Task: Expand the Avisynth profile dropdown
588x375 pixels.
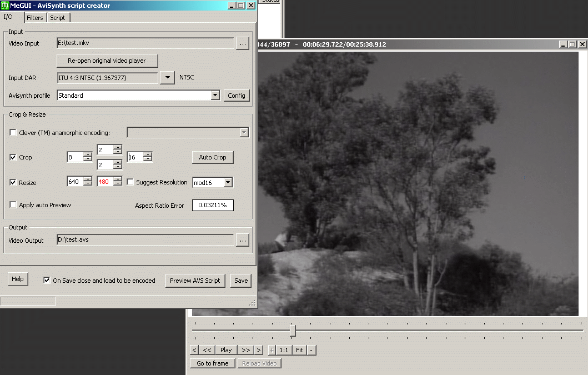Action: coord(215,96)
